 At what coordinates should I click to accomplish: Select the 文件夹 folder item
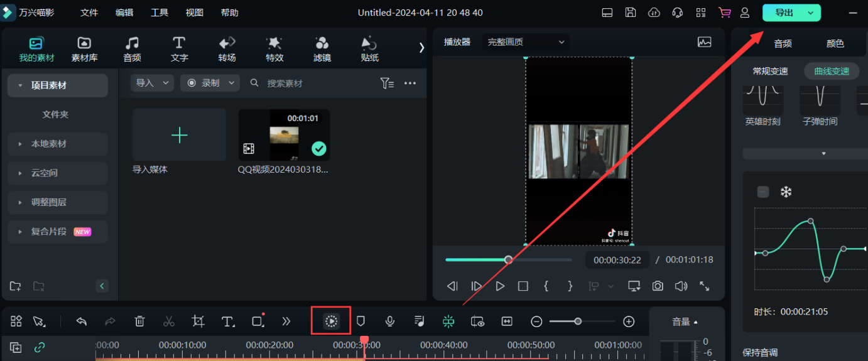(55, 114)
